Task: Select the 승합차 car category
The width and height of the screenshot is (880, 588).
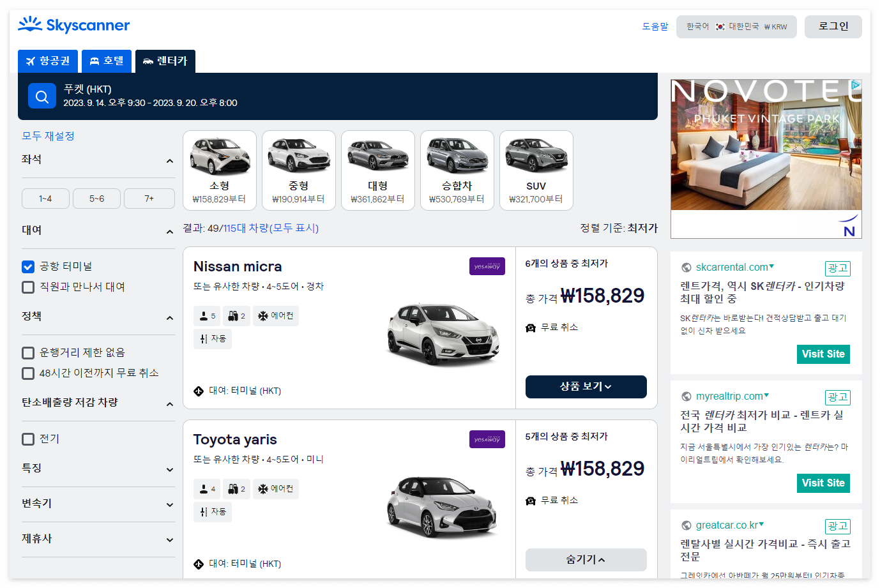Action: (x=457, y=170)
